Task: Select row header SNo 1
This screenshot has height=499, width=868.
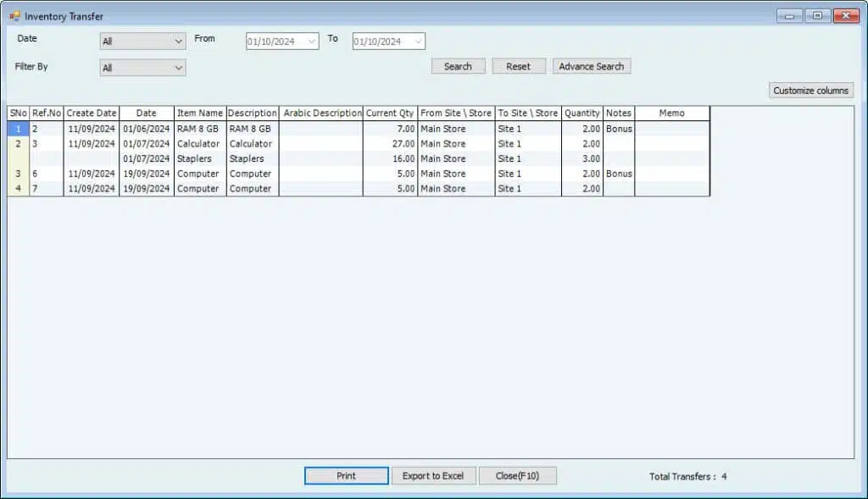Action: click(x=19, y=129)
